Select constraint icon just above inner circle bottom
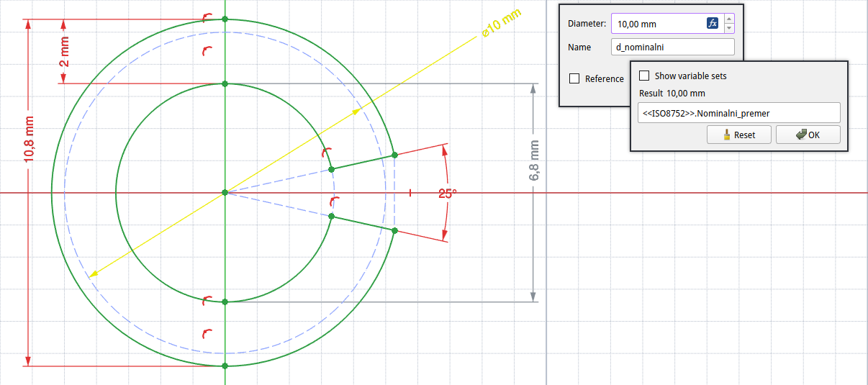 point(208,299)
